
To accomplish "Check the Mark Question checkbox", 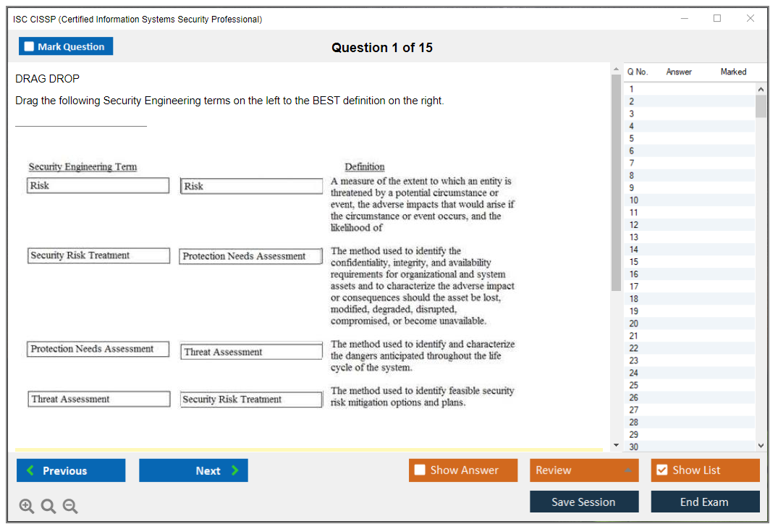I will click(30, 46).
